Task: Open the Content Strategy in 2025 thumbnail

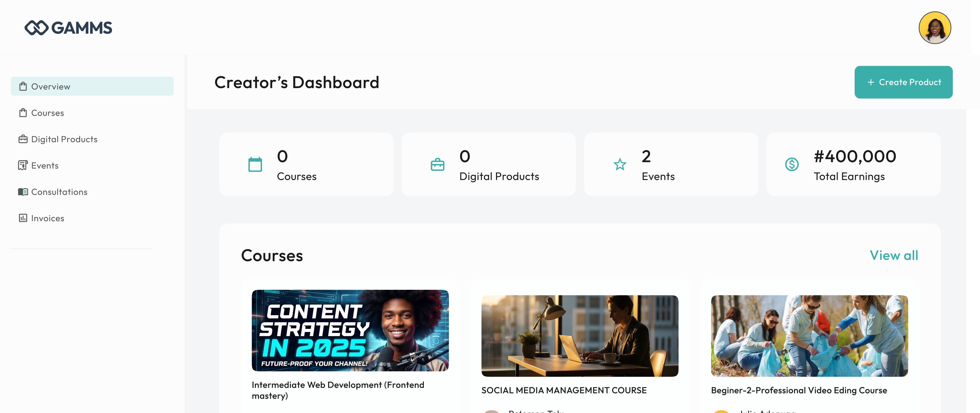Action: coord(350,330)
